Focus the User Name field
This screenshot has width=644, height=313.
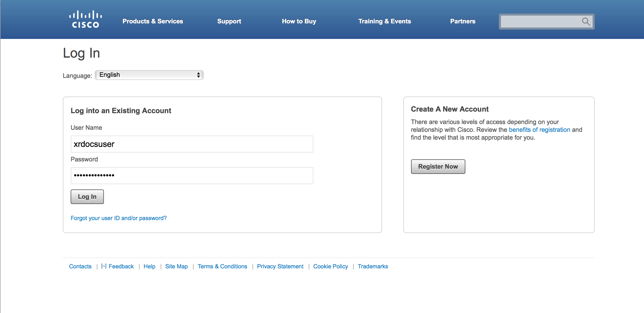[192, 144]
